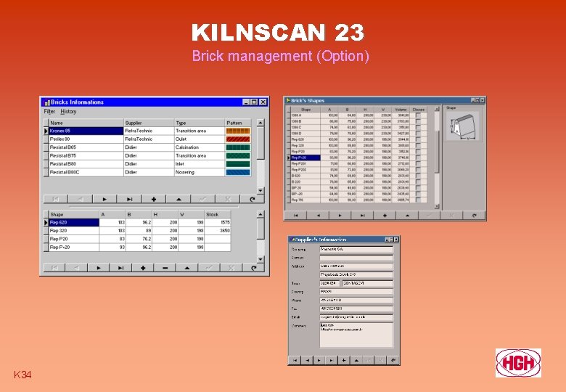Toggle Closure checkbox for shape 1386 B
Screen dimensions: 566x392
(x=418, y=121)
